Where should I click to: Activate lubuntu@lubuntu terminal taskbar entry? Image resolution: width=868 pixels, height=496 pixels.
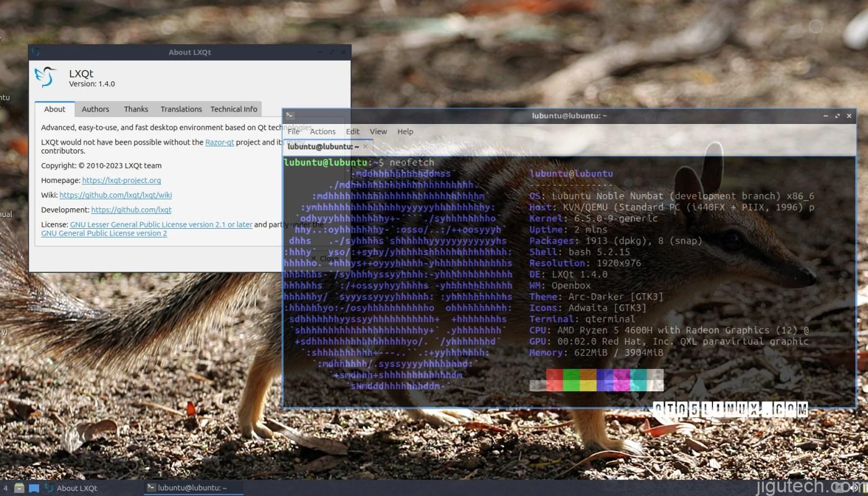(193, 488)
